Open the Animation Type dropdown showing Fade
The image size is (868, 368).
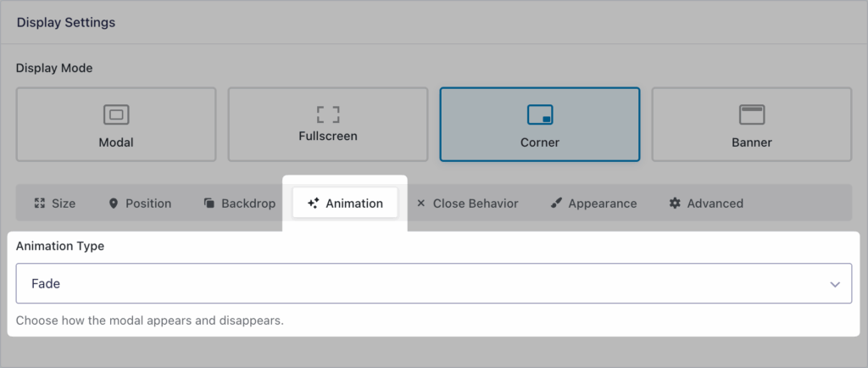pos(424,284)
